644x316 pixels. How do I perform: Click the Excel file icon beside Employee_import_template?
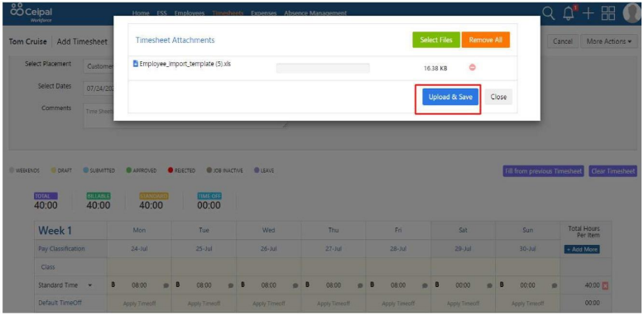(136, 64)
